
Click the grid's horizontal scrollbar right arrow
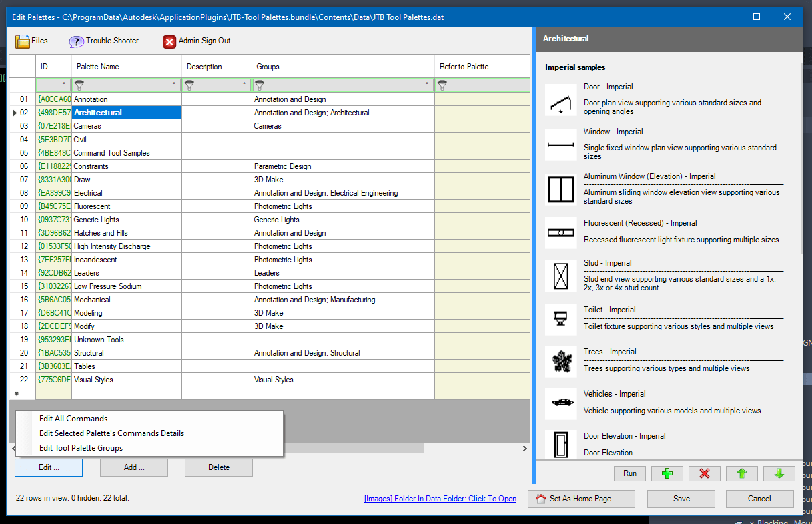(x=524, y=449)
